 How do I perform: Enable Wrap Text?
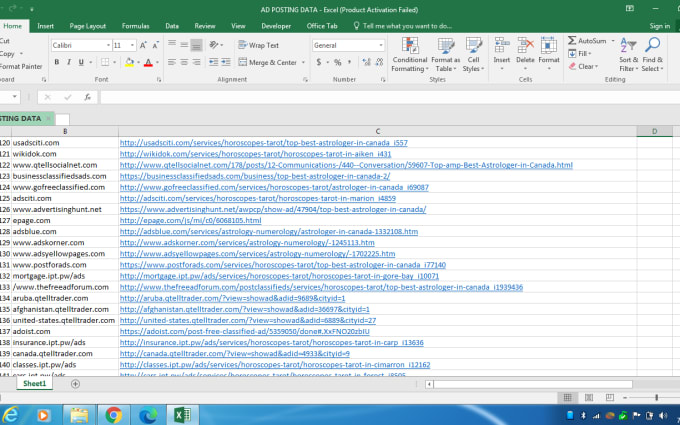(x=258, y=45)
